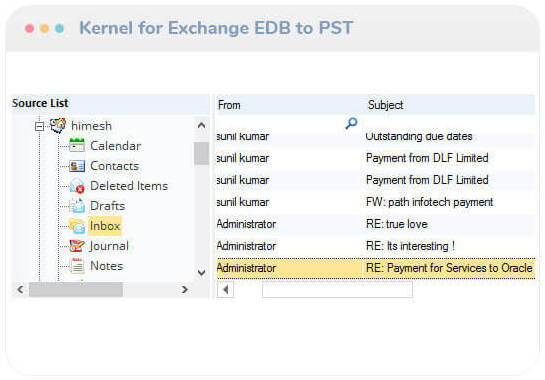This screenshot has width=545, height=380.
Task: Open the Drafts folder
Action: (x=107, y=206)
